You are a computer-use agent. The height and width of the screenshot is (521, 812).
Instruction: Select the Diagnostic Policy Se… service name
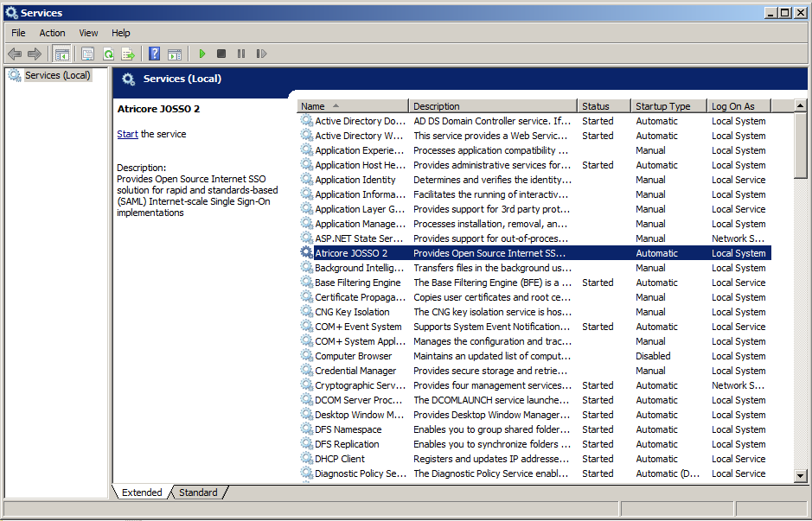coord(361,473)
